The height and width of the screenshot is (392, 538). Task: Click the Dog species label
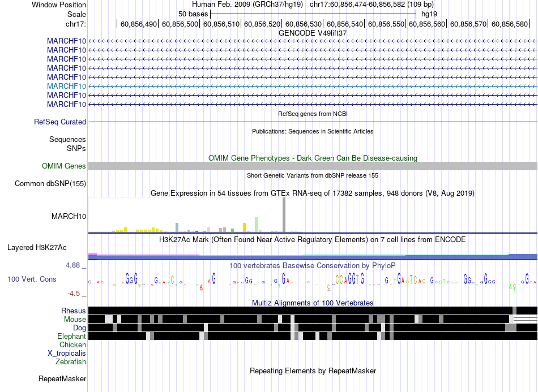pos(79,328)
